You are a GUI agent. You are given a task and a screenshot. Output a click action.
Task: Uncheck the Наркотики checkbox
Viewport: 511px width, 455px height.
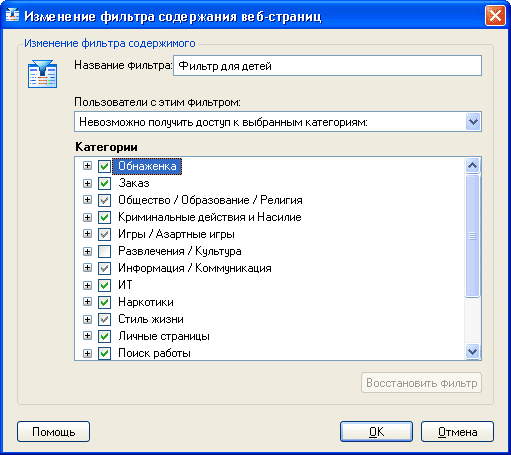(x=104, y=302)
